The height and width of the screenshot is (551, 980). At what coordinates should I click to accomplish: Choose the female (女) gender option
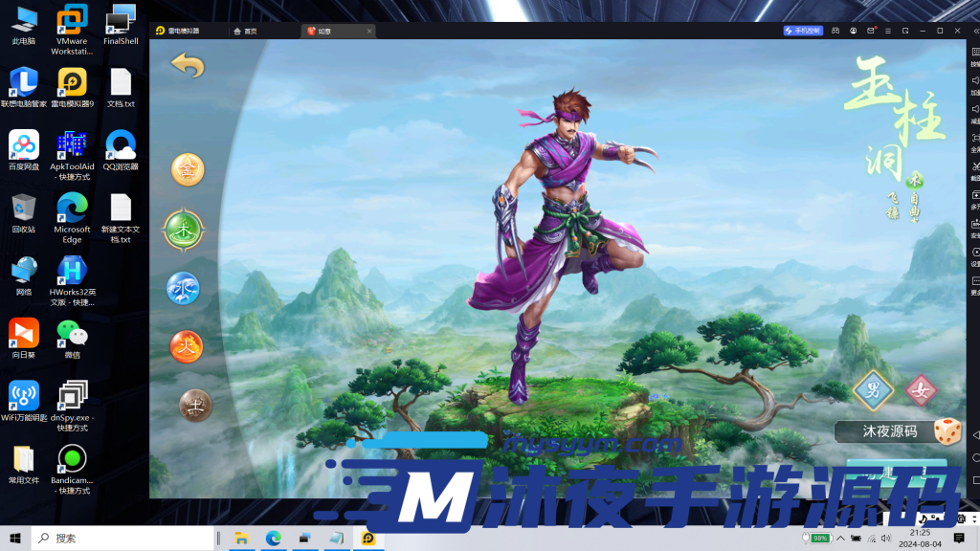tap(922, 389)
